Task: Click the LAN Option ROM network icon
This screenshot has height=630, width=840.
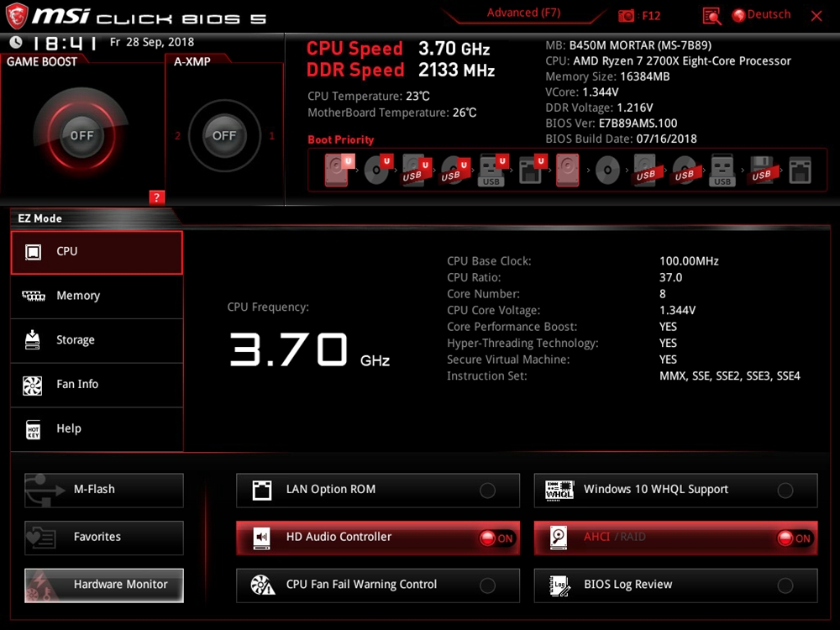Action: [x=261, y=491]
